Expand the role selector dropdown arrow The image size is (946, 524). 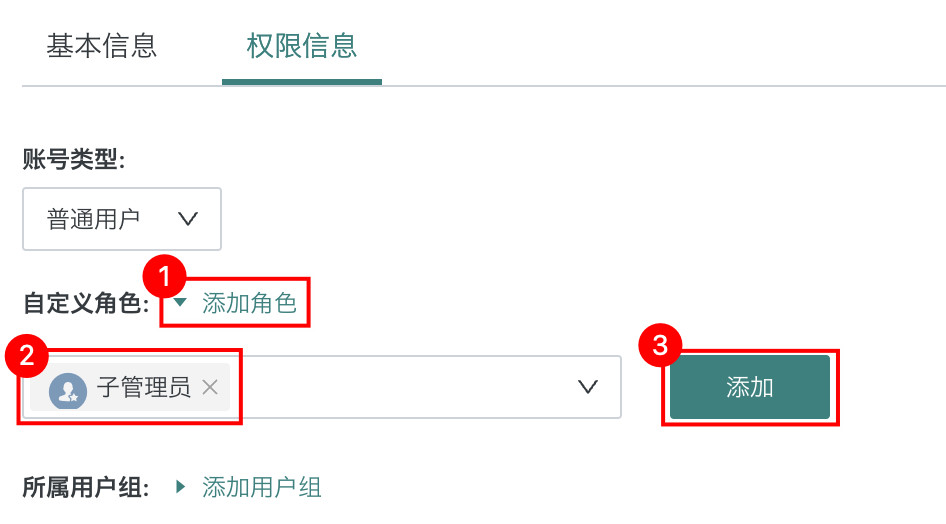(588, 387)
